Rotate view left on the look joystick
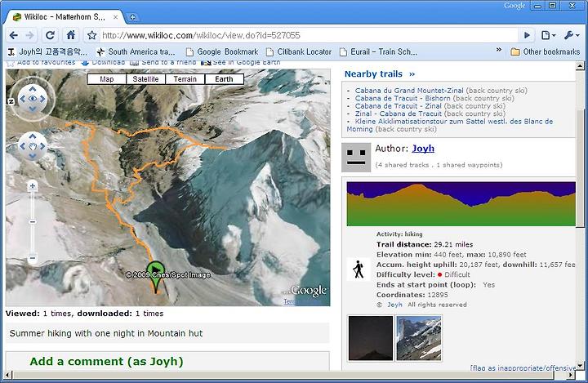The width and height of the screenshot is (588, 383). [x=23, y=99]
